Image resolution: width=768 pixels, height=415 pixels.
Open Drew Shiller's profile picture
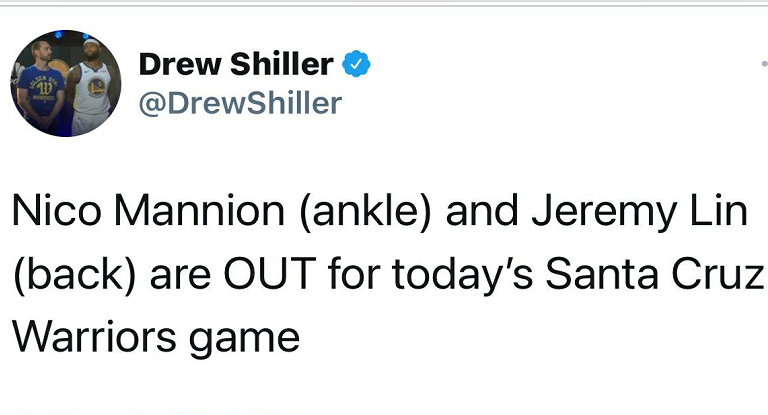(x=65, y=83)
